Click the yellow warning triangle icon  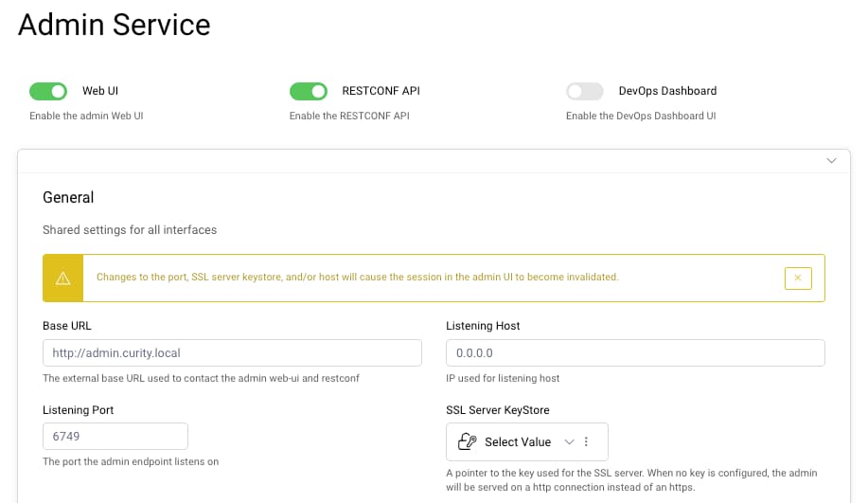click(63, 278)
